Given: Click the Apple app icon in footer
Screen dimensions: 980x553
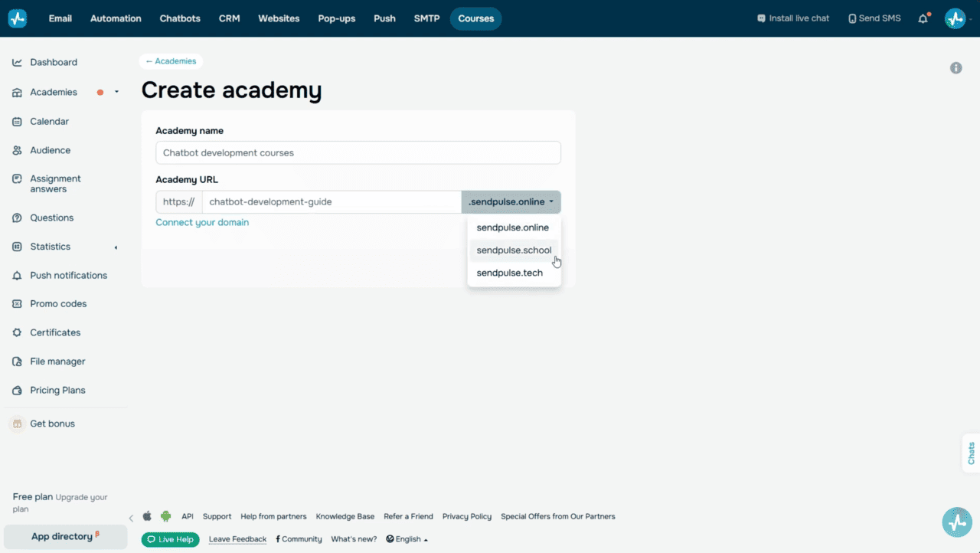Looking at the screenshot, I should point(147,516).
